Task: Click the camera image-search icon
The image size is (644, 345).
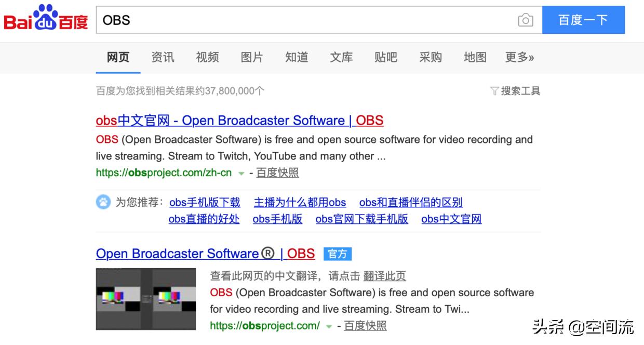Action: click(526, 20)
